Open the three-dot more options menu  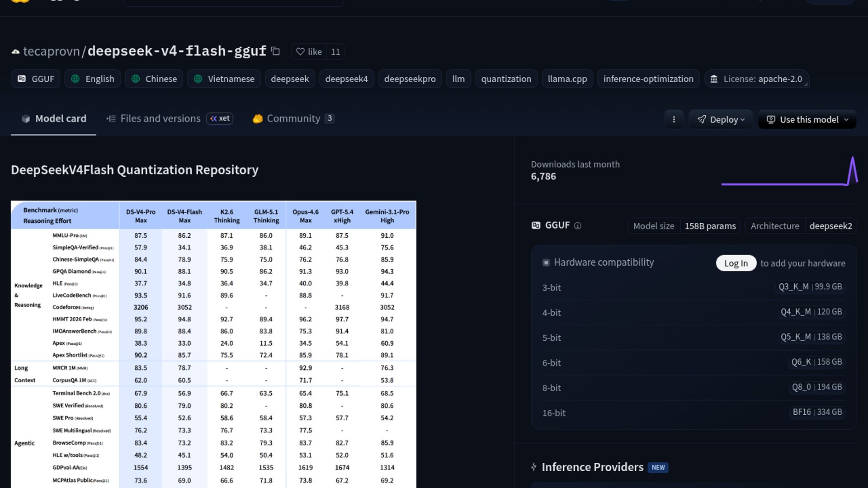(x=674, y=120)
